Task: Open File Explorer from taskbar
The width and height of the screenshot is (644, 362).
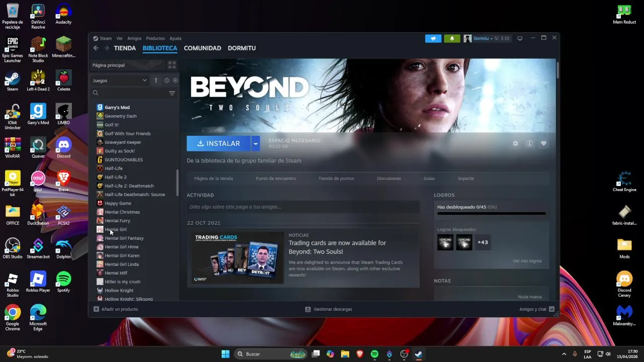Action: pos(345,354)
